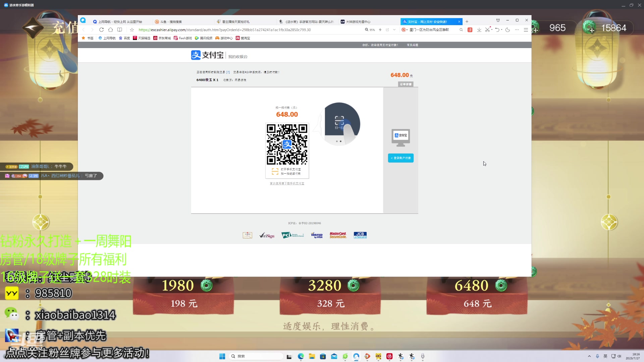This screenshot has width=644, height=362.
Task: Click the Alipay monitor icon in sidebar
Action: (x=401, y=137)
